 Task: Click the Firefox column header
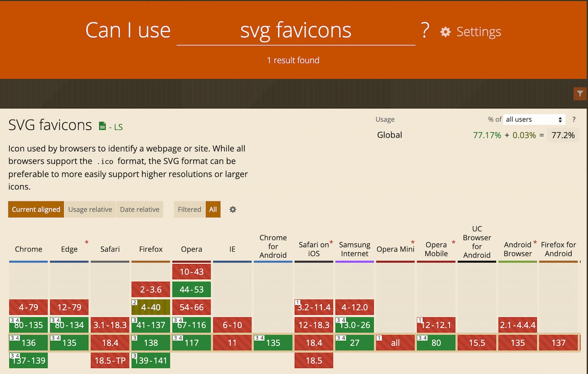click(x=151, y=249)
